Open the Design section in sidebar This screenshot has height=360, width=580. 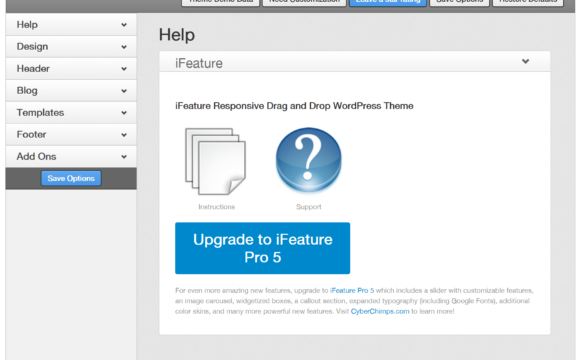(71, 47)
